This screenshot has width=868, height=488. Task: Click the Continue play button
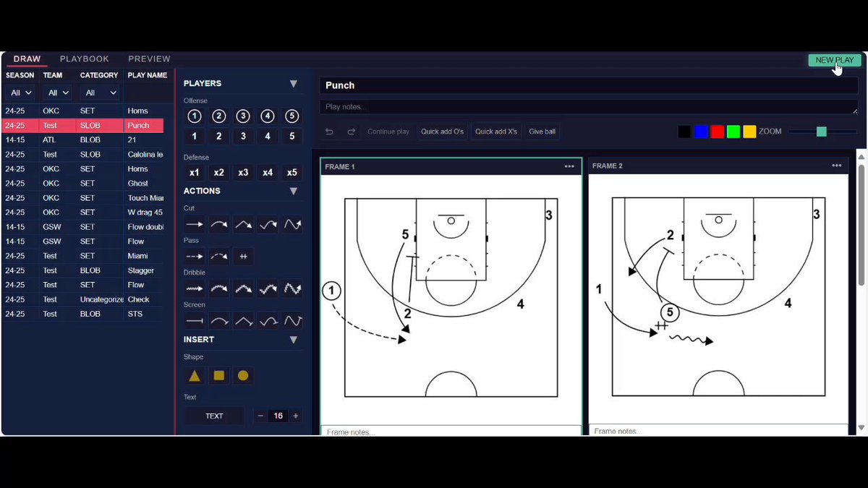(x=388, y=132)
